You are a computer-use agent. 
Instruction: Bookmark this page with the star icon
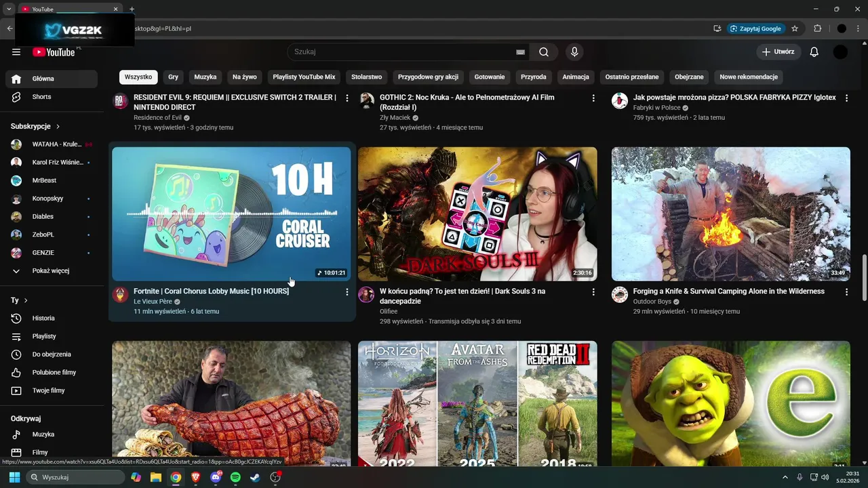(795, 28)
